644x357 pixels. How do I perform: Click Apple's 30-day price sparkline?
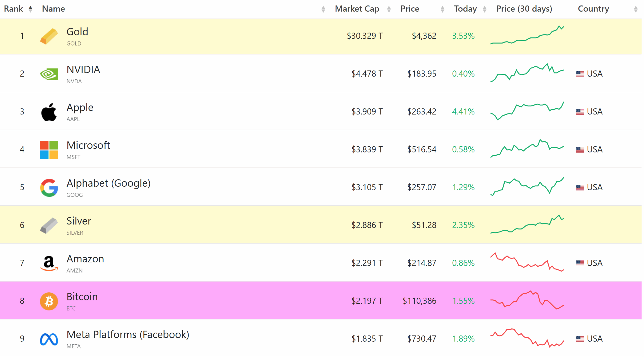[527, 111]
